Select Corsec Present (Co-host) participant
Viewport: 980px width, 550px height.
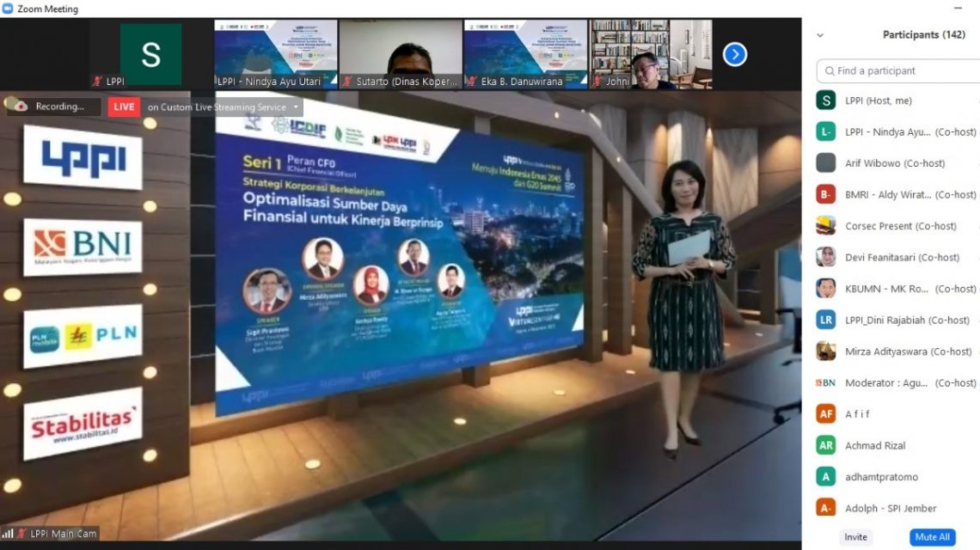(x=897, y=226)
